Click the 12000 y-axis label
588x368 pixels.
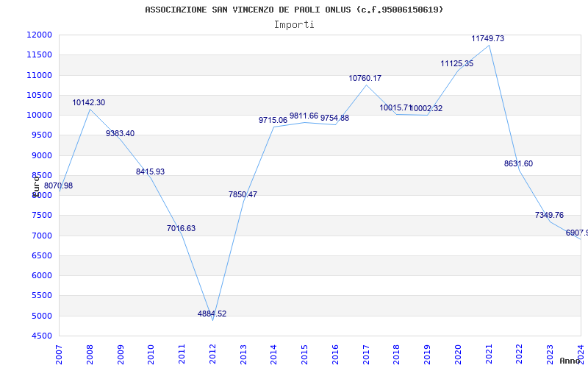pos(39,35)
